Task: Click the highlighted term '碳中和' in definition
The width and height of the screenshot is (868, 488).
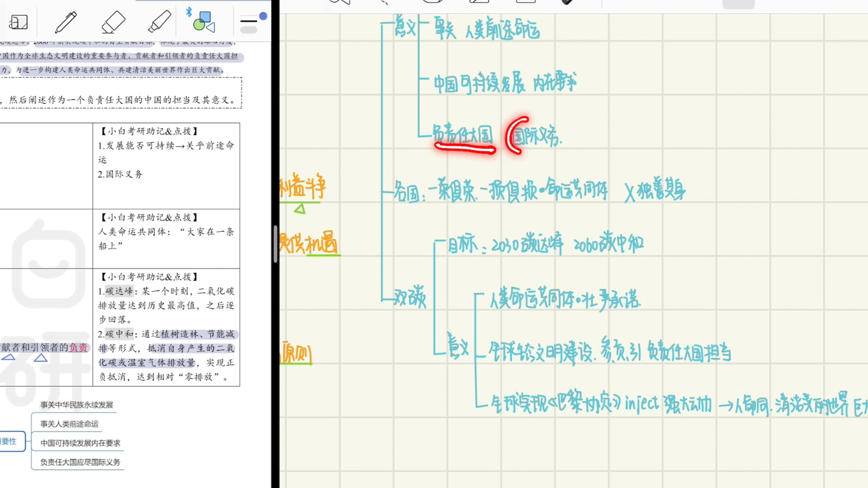Action: [119, 334]
